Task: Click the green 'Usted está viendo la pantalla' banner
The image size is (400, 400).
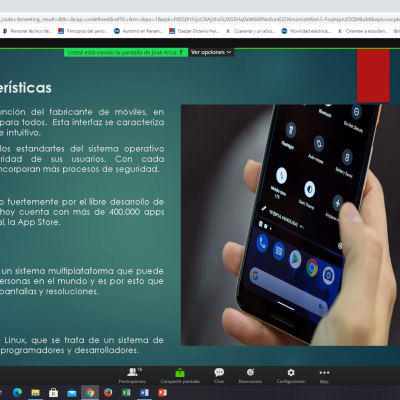Action: (126, 52)
